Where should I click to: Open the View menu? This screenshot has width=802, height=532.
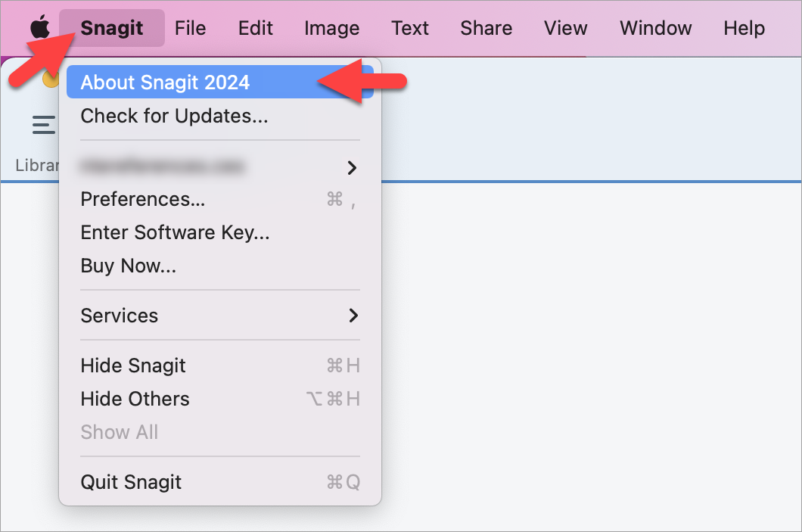coord(565,28)
